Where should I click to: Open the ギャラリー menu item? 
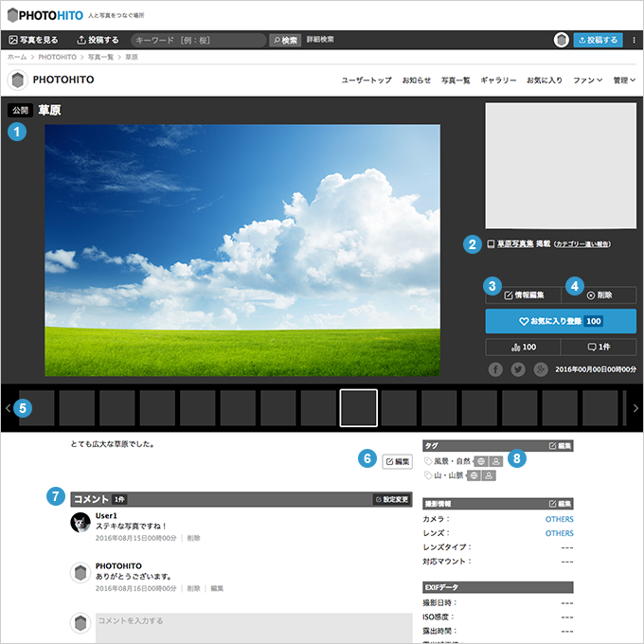click(x=498, y=80)
